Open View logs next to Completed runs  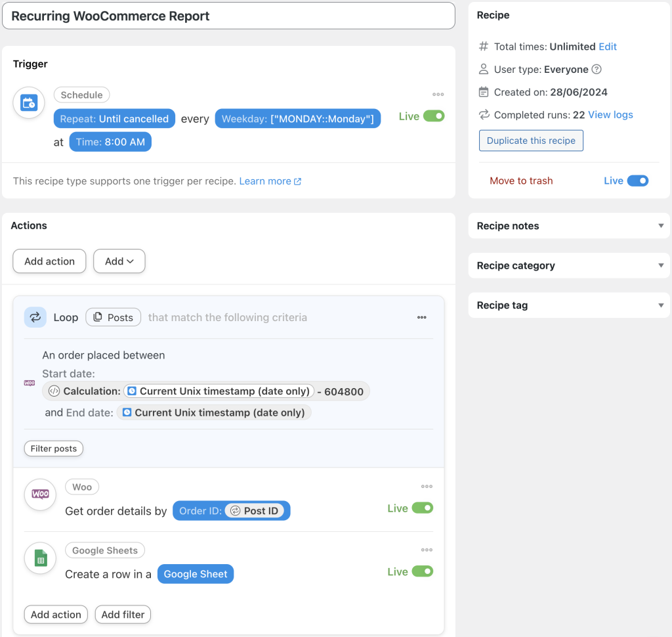[x=610, y=114]
